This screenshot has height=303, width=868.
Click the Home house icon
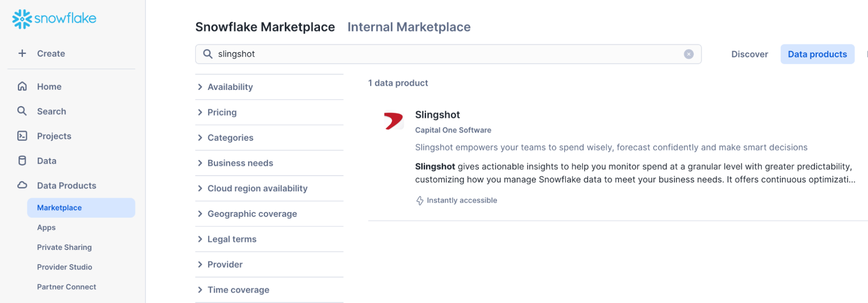point(22,87)
